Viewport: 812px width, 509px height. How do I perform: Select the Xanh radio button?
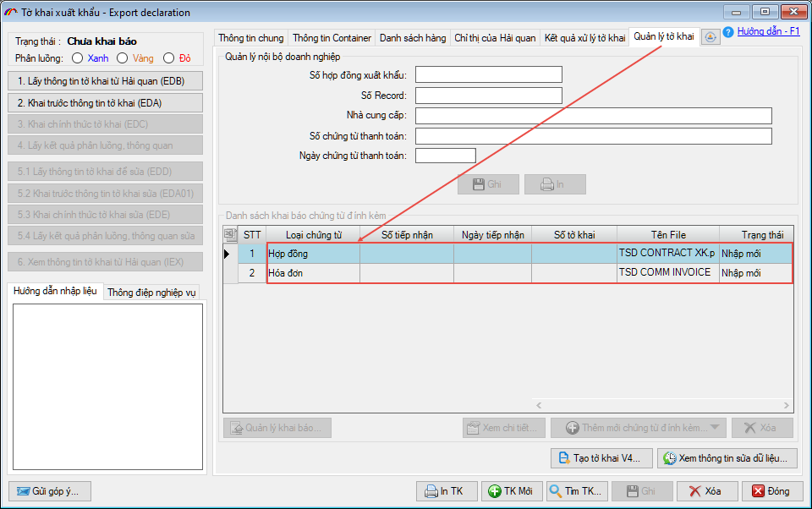click(78, 58)
